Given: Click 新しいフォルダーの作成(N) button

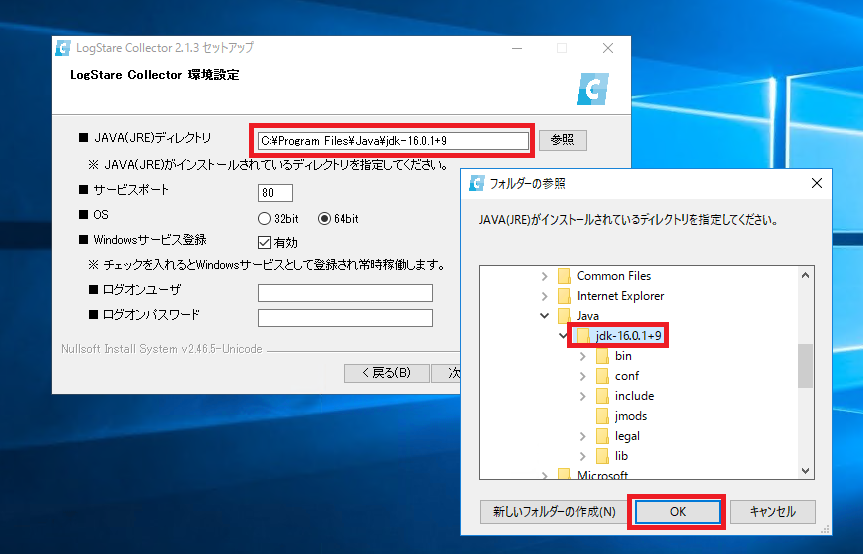Looking at the screenshot, I should tap(554, 512).
